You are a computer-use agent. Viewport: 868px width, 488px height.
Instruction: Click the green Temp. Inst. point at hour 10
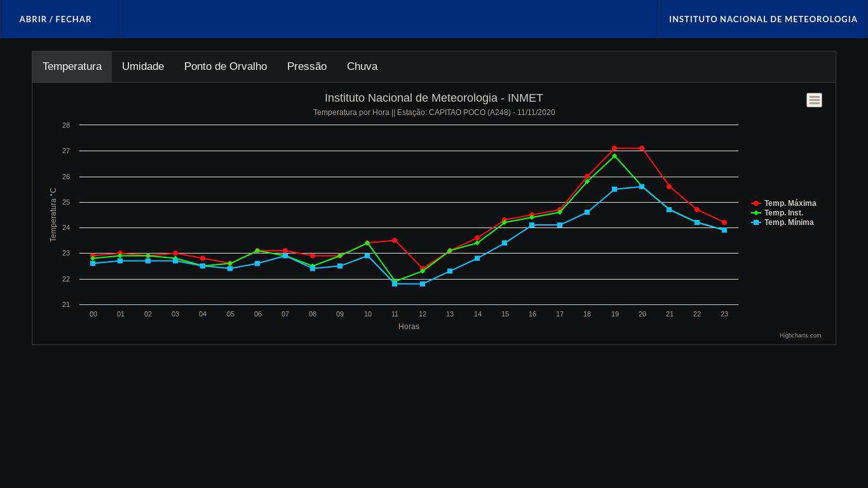(x=367, y=243)
